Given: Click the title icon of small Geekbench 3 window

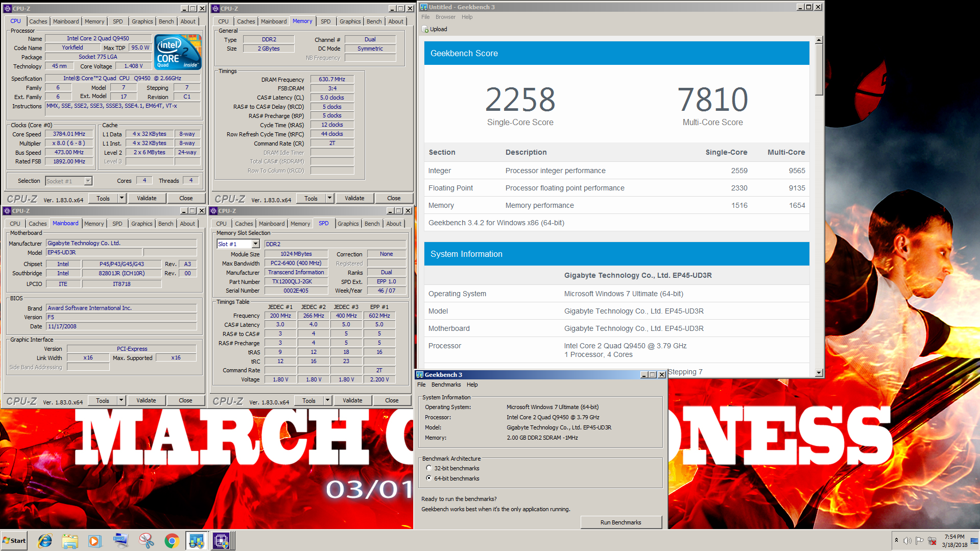Looking at the screenshot, I should [420, 375].
